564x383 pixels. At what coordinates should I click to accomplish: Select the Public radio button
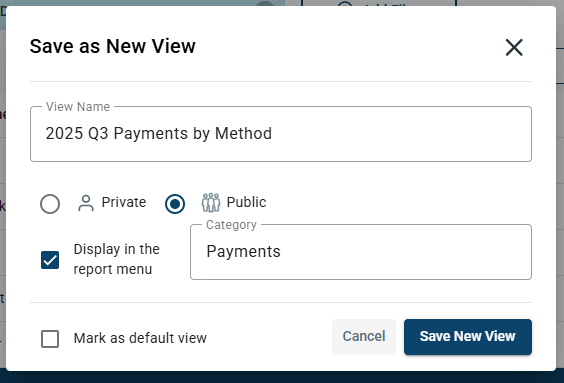click(175, 204)
